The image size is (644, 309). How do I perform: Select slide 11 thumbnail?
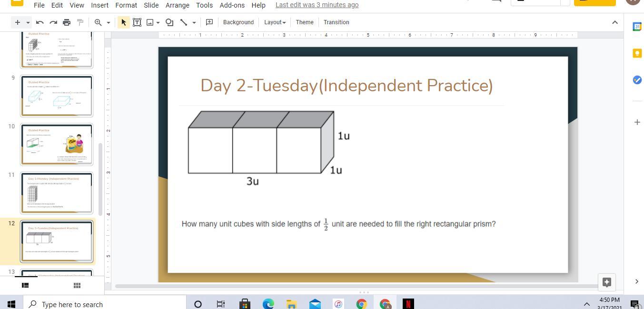[56, 193]
